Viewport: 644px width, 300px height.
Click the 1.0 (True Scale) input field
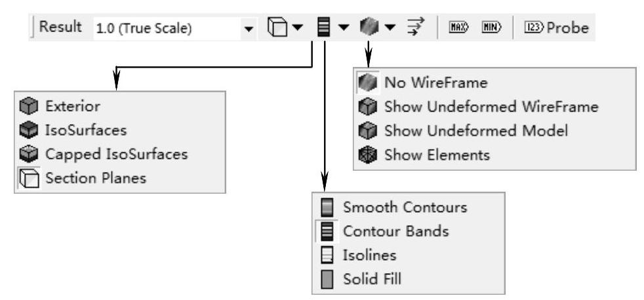(x=164, y=29)
